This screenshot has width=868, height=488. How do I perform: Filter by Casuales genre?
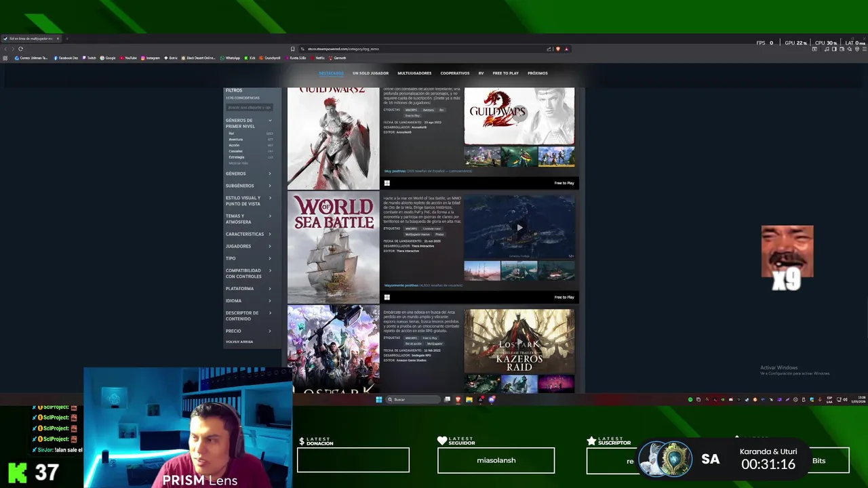(251, 151)
